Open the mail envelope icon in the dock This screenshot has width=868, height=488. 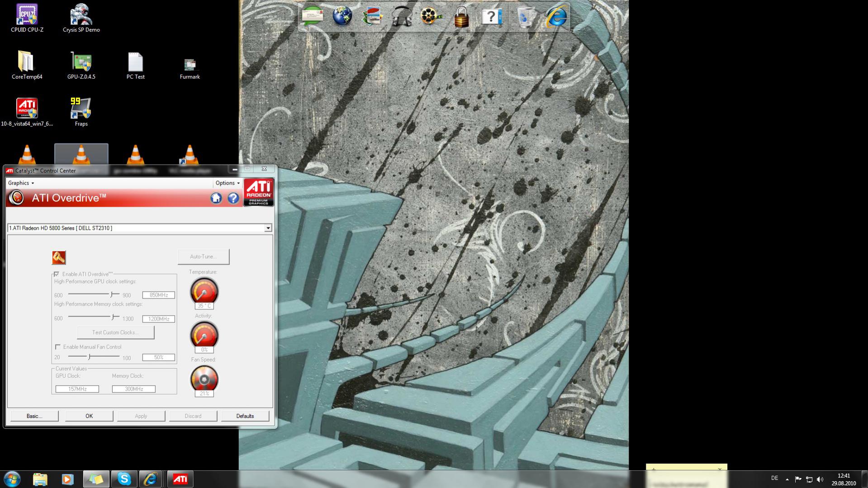(313, 17)
